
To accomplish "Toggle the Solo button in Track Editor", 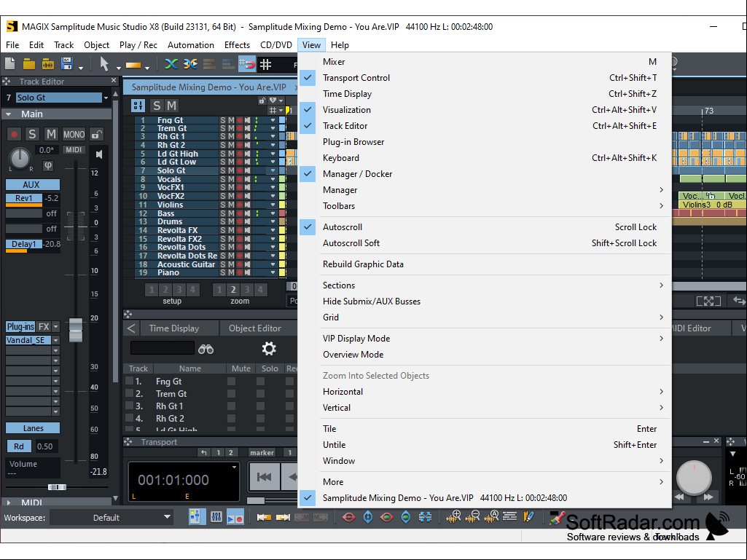I will coord(32,134).
